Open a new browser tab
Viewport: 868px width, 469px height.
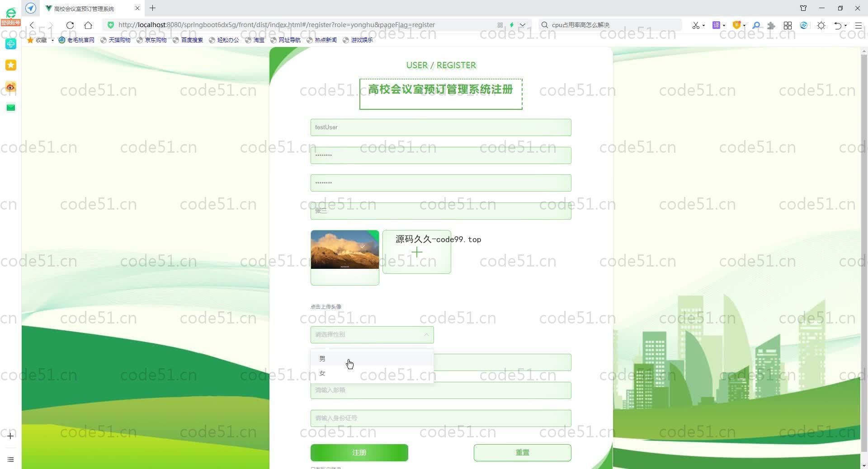[x=153, y=8]
